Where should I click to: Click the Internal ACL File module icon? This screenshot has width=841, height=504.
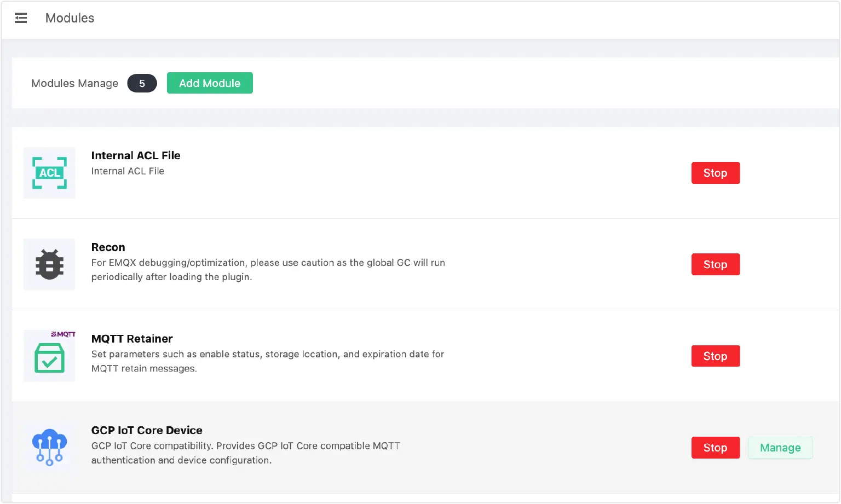pyautogui.click(x=49, y=173)
